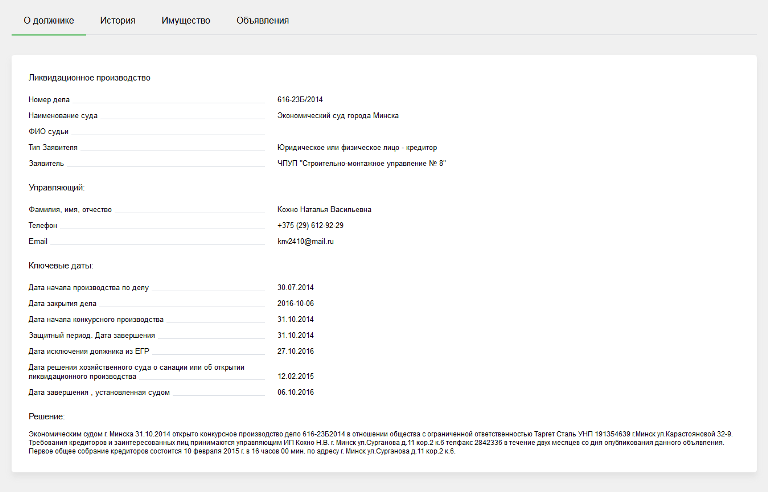Click the "Ликвидационное производство" heading

[89, 78]
